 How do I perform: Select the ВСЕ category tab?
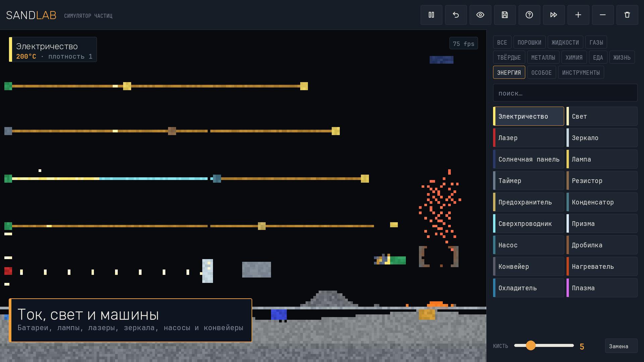click(502, 42)
